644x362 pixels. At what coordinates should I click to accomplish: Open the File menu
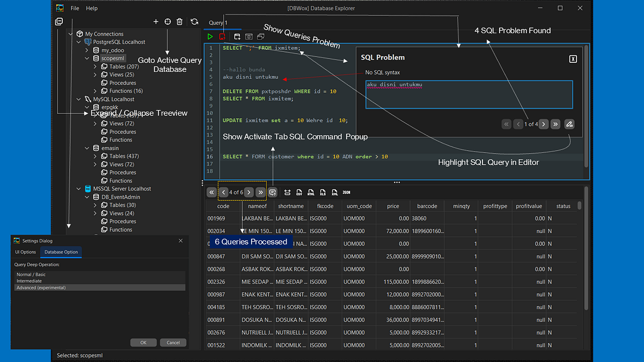pyautogui.click(x=75, y=9)
